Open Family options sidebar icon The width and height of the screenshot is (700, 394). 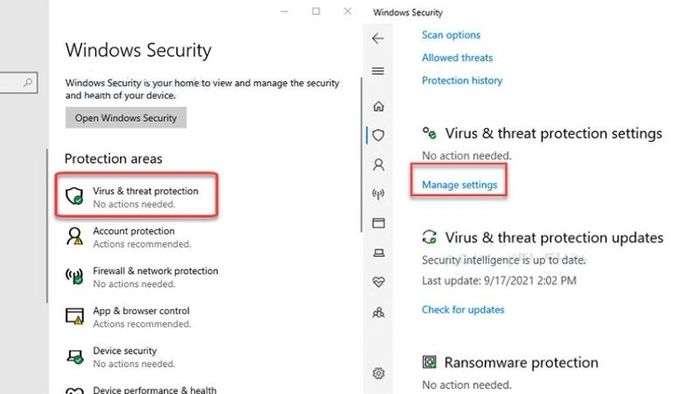point(379,312)
